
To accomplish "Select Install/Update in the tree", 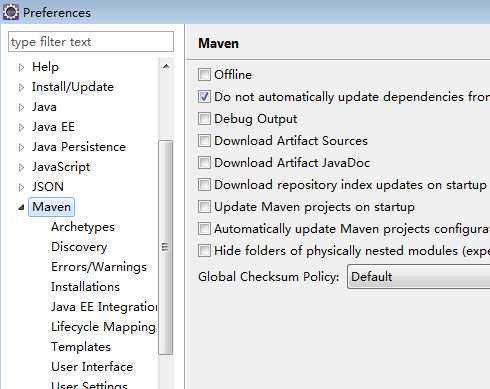I will click(x=73, y=87).
